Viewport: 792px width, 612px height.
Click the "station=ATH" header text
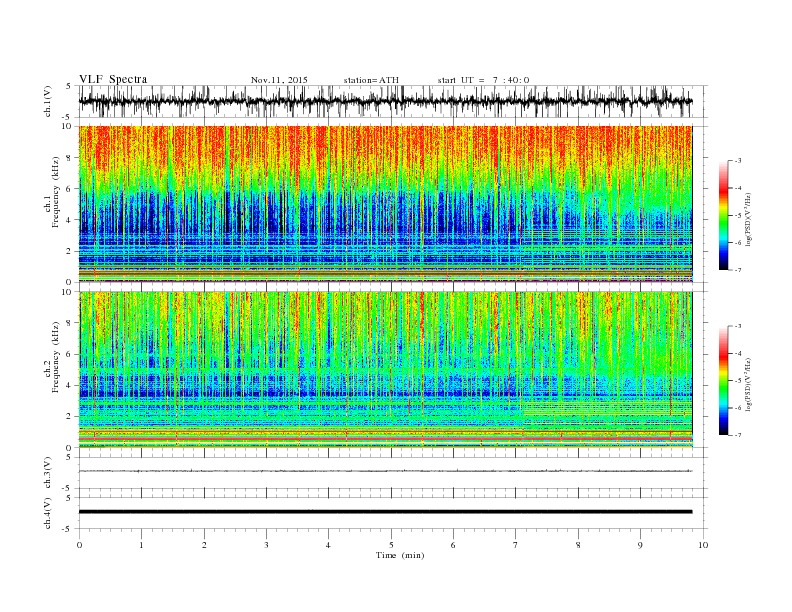click(x=371, y=80)
